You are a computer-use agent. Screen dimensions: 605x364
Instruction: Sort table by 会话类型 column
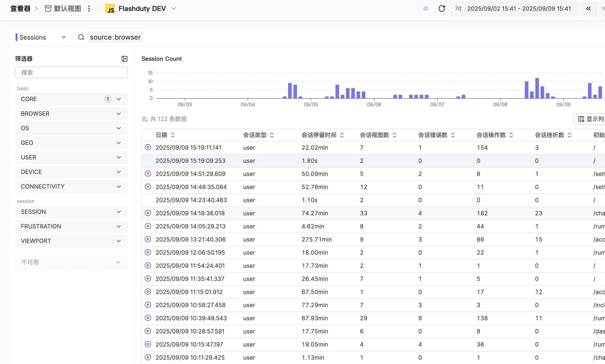(272, 135)
